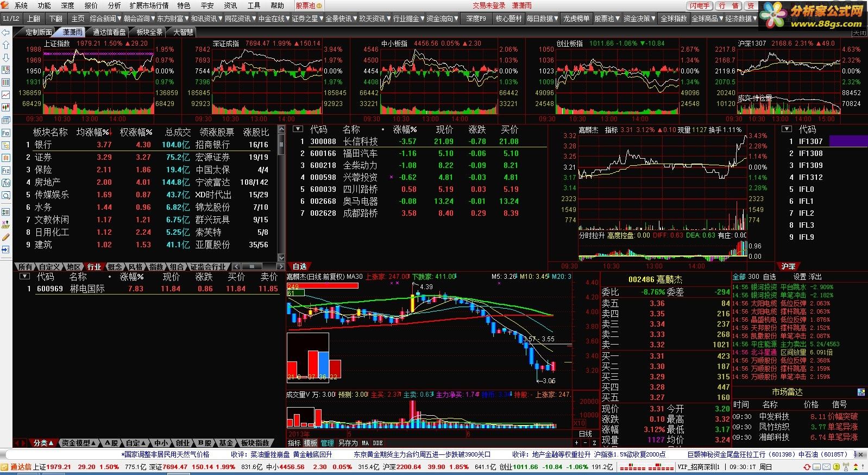Click the back arrow icon in left sidebar
The height and width of the screenshot is (475, 868).
[x=6, y=33]
